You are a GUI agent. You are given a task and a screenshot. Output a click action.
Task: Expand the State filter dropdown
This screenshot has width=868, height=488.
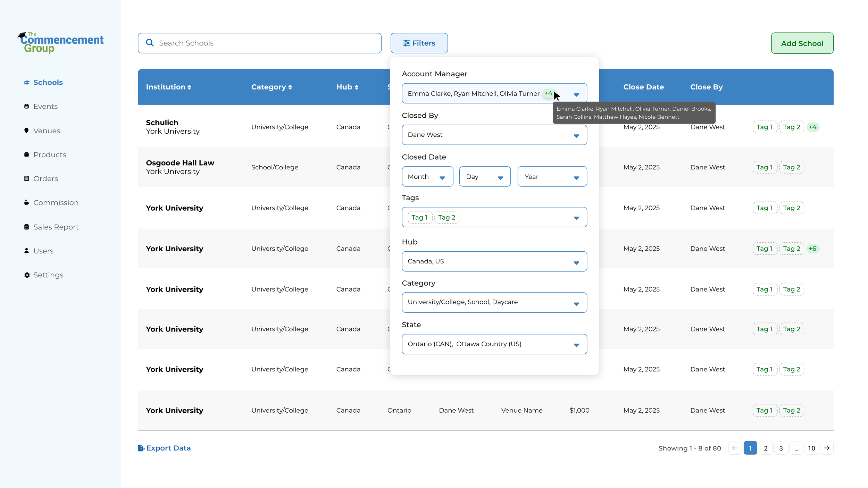(576, 345)
